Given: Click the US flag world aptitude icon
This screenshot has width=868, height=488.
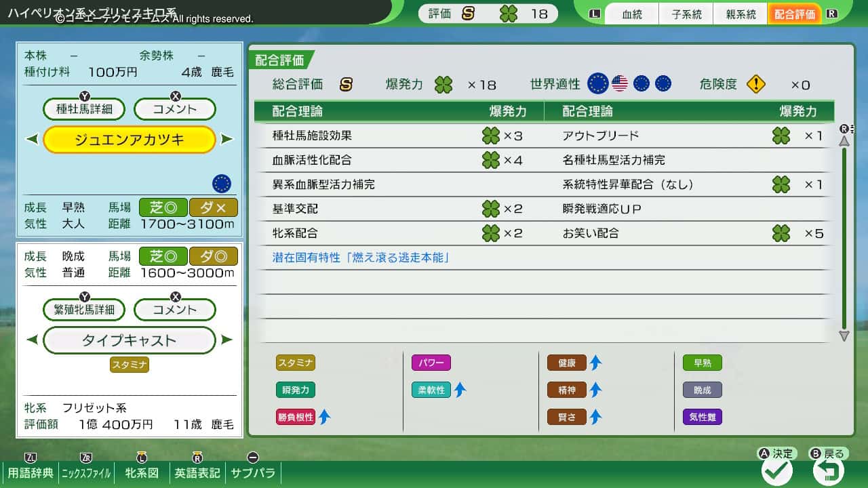Looking at the screenshot, I should [619, 83].
